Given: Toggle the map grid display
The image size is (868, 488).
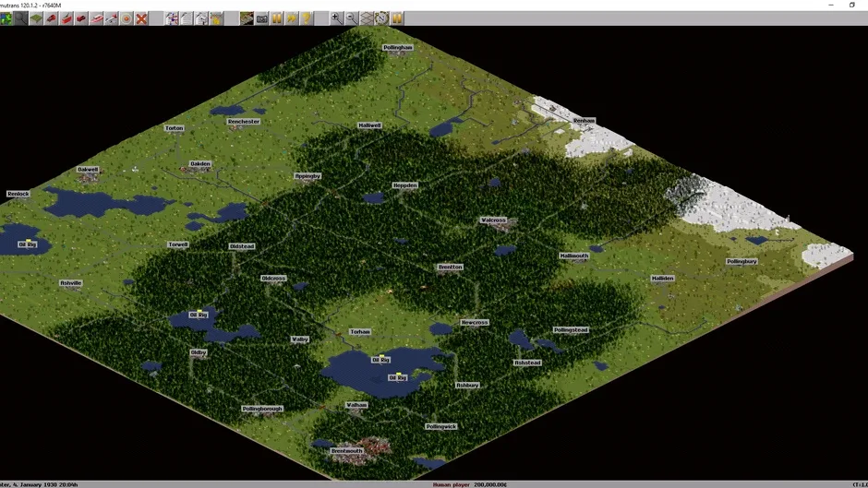Looking at the screenshot, I should [x=366, y=18].
